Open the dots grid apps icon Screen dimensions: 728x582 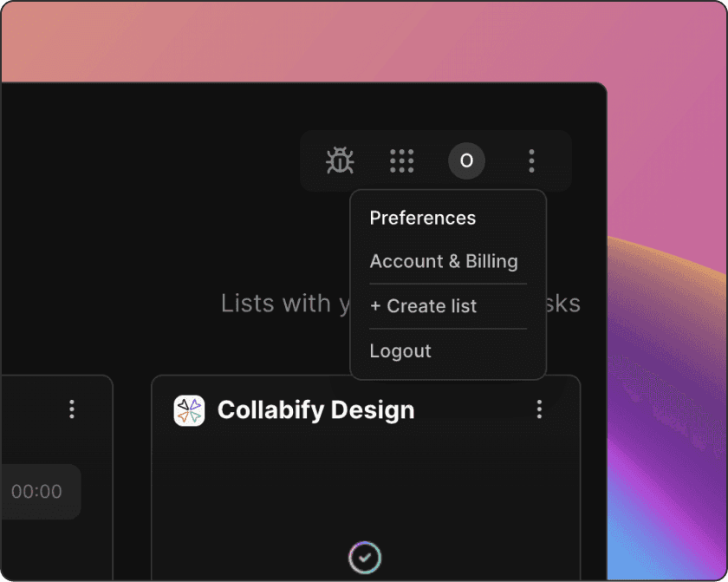401,160
